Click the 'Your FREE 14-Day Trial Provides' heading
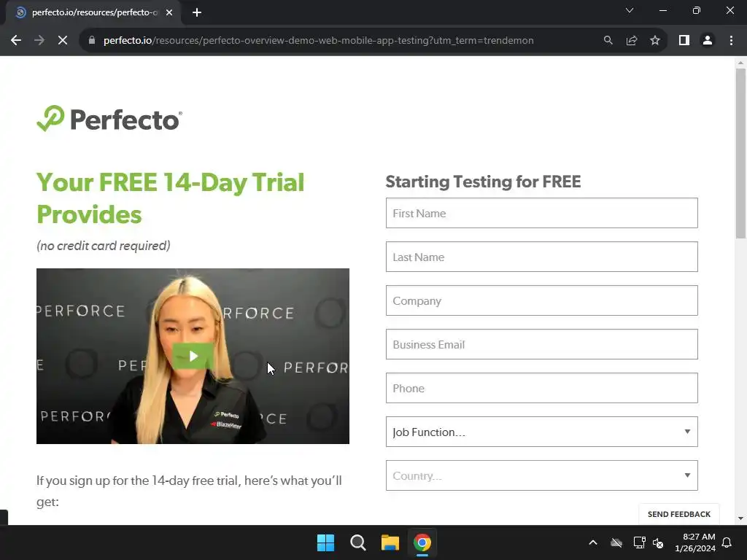Image resolution: width=747 pixels, height=560 pixels. click(171, 198)
